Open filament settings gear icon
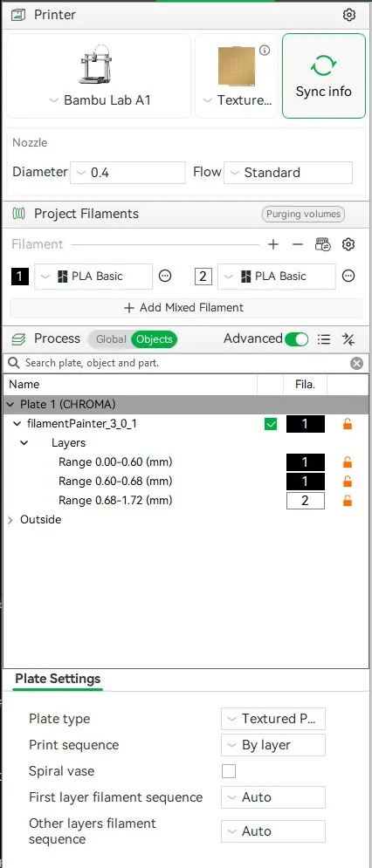 348,244
